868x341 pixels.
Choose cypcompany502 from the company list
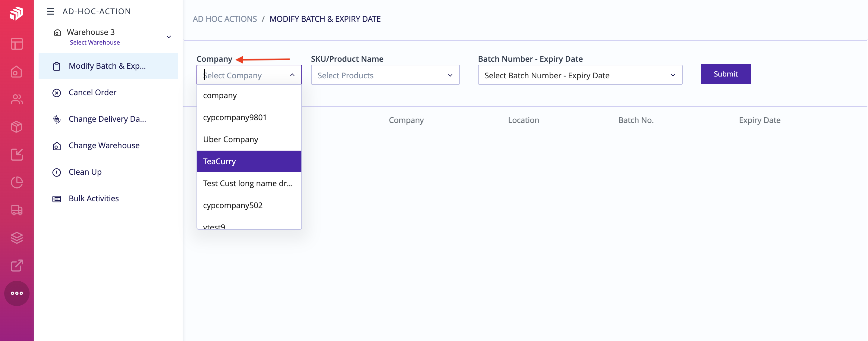(249, 205)
